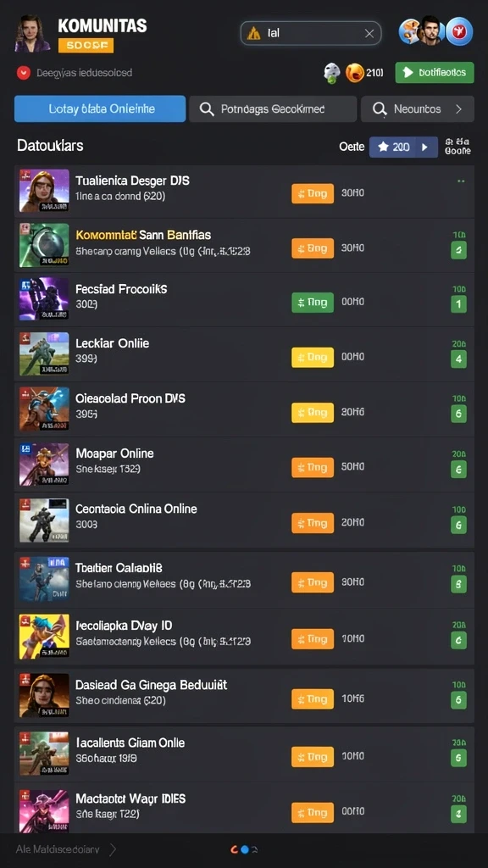Expand the chevron on the Neountos tab

[x=458, y=109]
